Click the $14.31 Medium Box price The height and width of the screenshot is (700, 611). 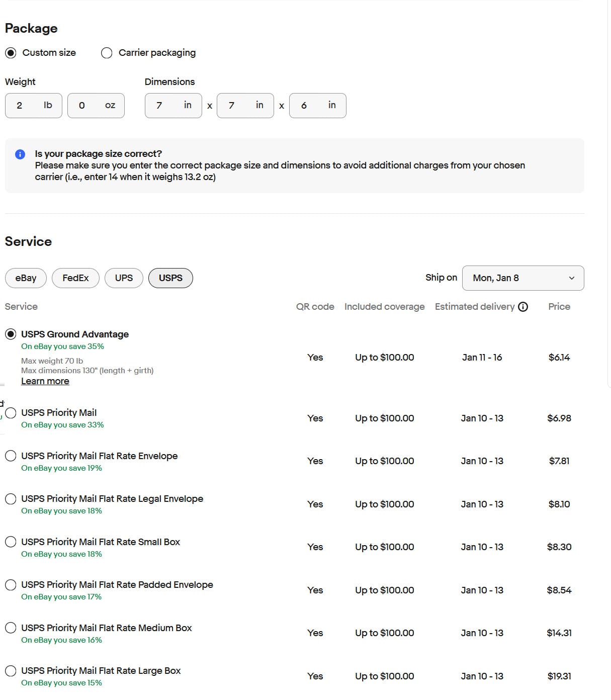(559, 633)
